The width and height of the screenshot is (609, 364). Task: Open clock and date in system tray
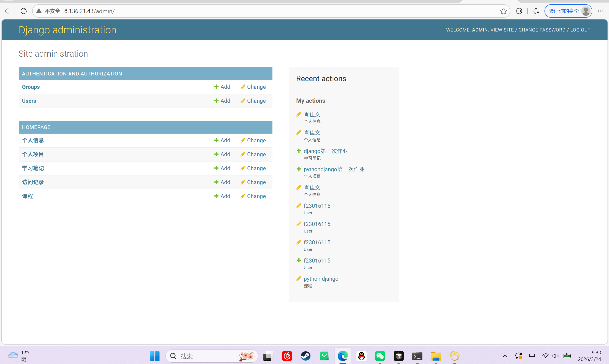tap(589, 356)
